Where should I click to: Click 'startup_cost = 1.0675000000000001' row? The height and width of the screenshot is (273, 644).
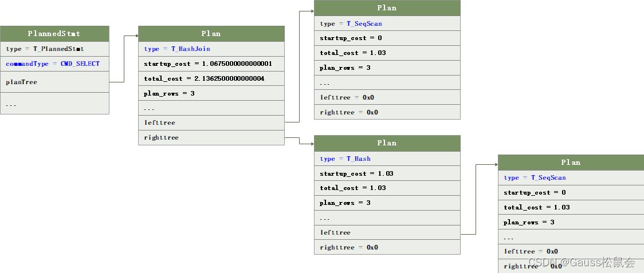211,64
